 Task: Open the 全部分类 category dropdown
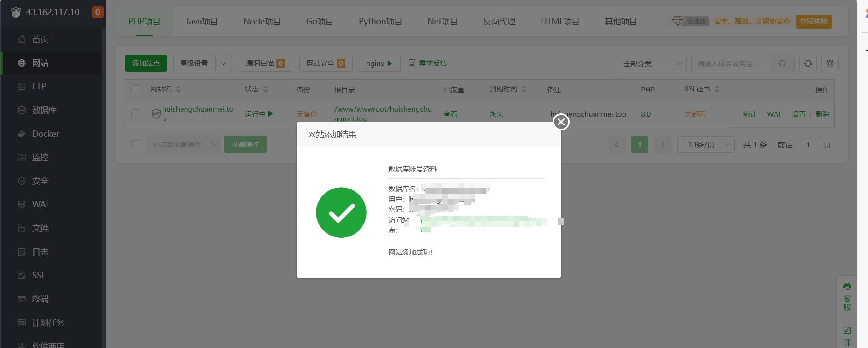(x=652, y=64)
